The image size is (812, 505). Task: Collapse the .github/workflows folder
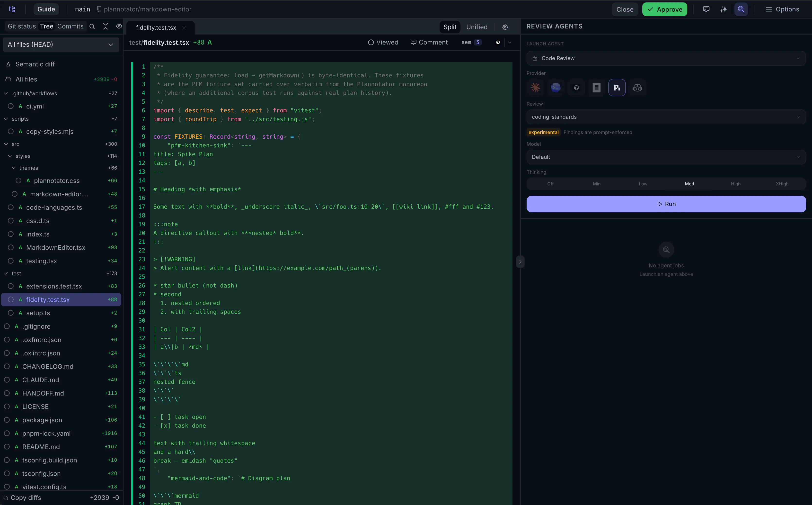6,93
